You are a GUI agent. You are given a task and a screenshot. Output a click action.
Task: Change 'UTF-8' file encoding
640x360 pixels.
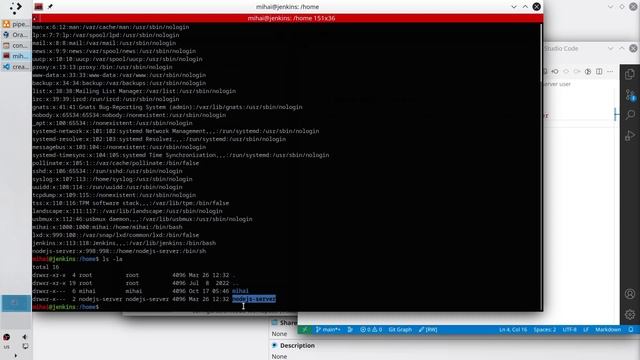569,330
